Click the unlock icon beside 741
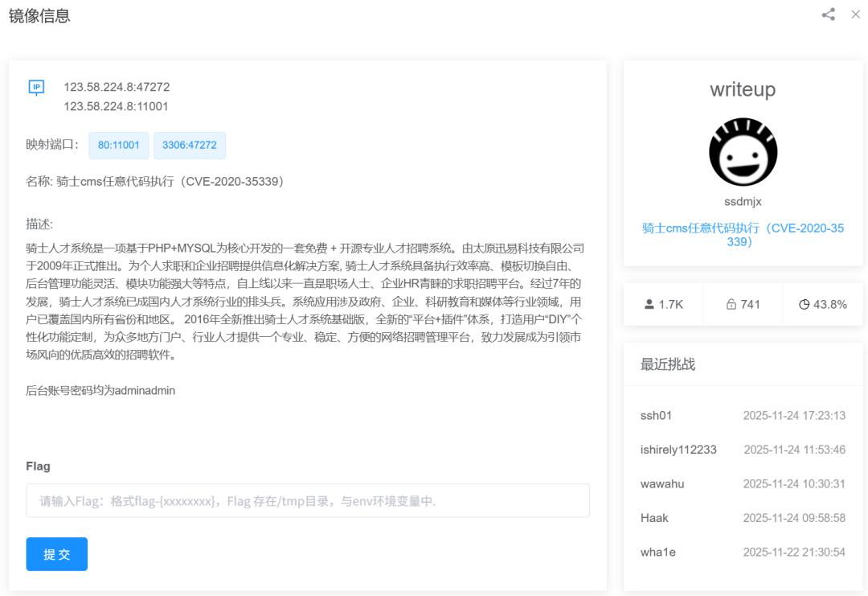Image resolution: width=868 pixels, height=596 pixels. 731,304
